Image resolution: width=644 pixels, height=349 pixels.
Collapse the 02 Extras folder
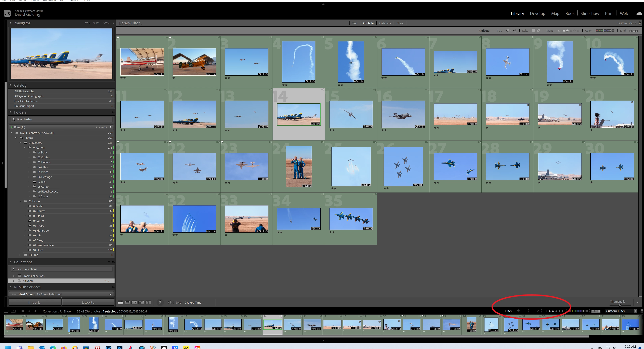click(20, 201)
